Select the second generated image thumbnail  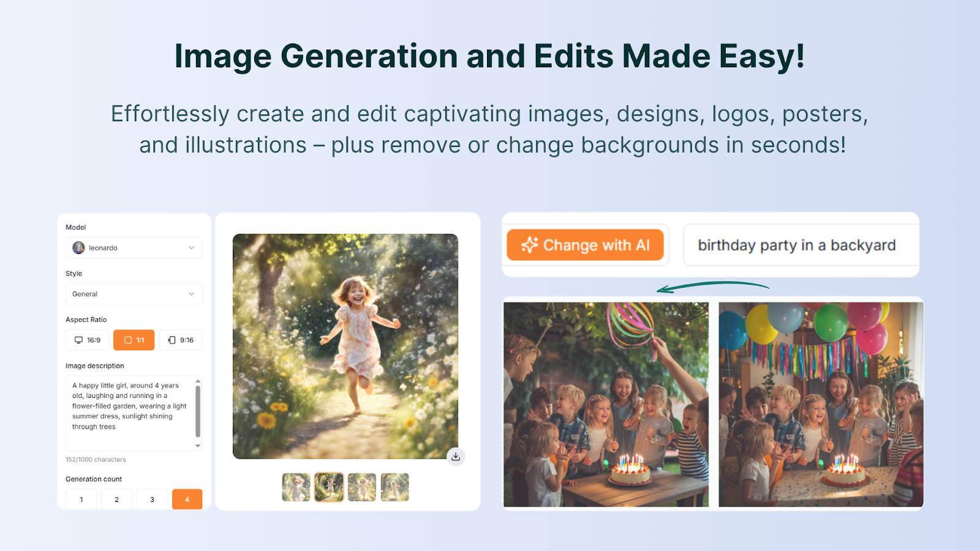328,486
